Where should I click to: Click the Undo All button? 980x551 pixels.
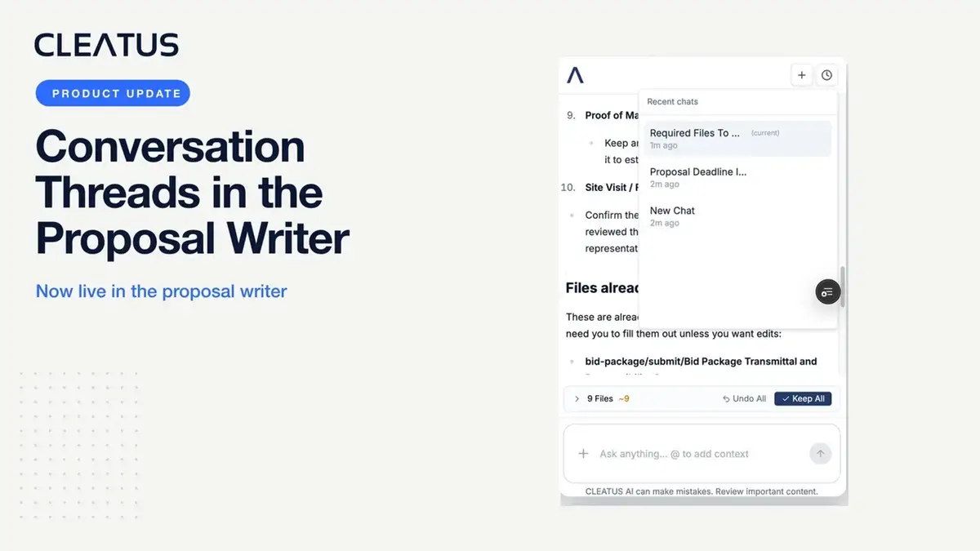coord(744,398)
